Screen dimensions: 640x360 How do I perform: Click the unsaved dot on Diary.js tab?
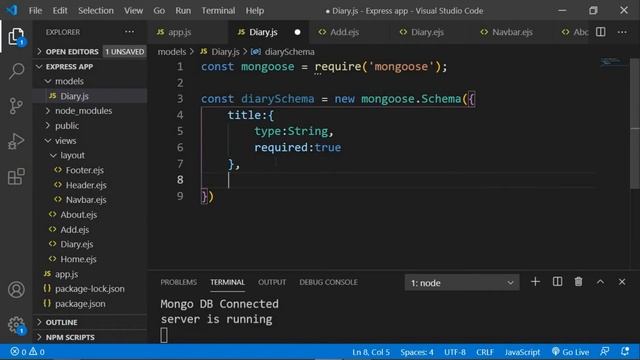click(298, 32)
